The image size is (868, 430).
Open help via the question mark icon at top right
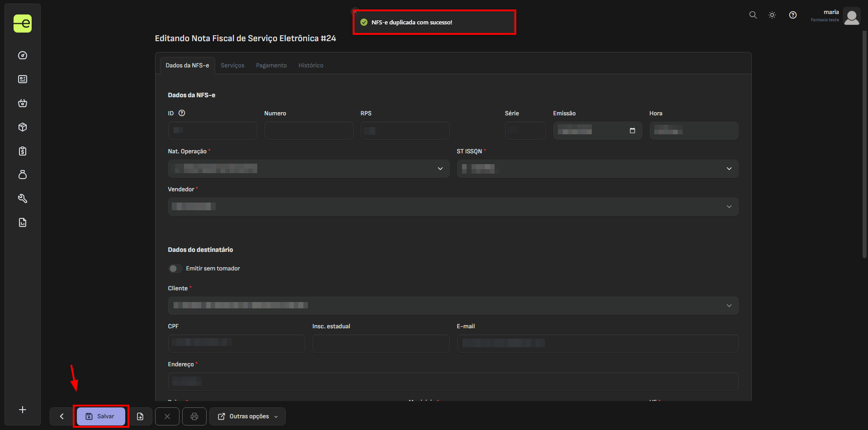click(x=793, y=15)
